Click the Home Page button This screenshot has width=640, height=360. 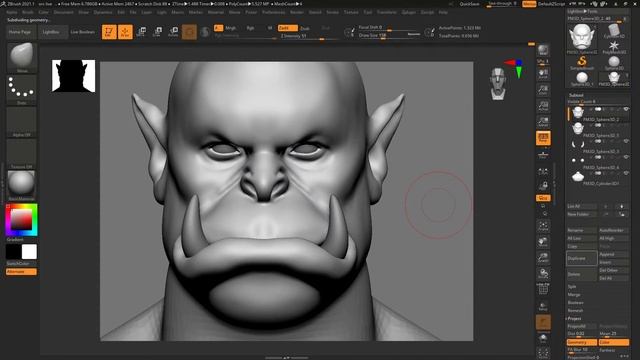pos(20,32)
